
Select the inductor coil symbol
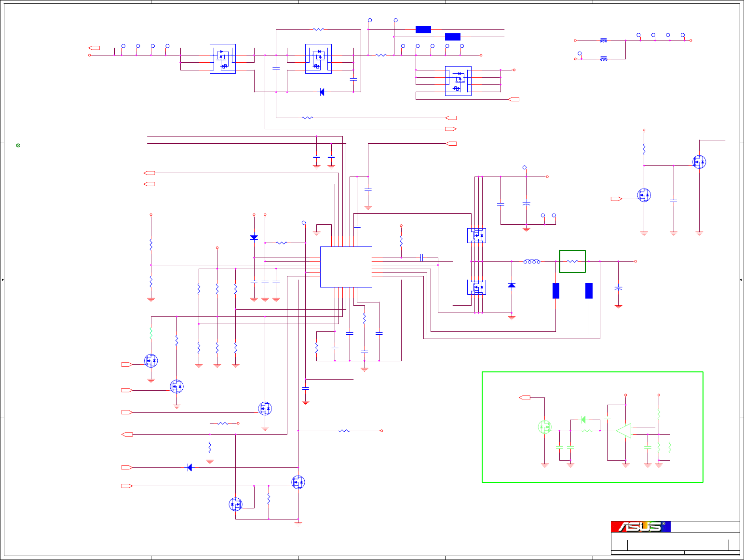(532, 261)
